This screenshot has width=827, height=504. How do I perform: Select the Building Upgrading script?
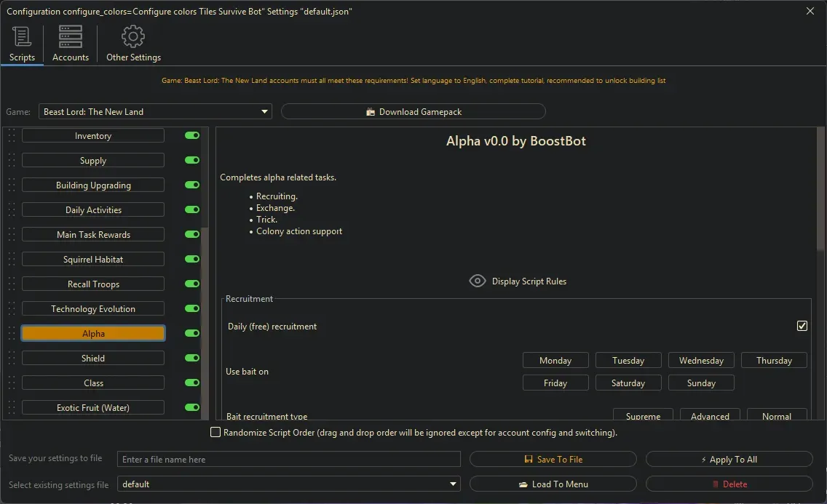(x=93, y=185)
